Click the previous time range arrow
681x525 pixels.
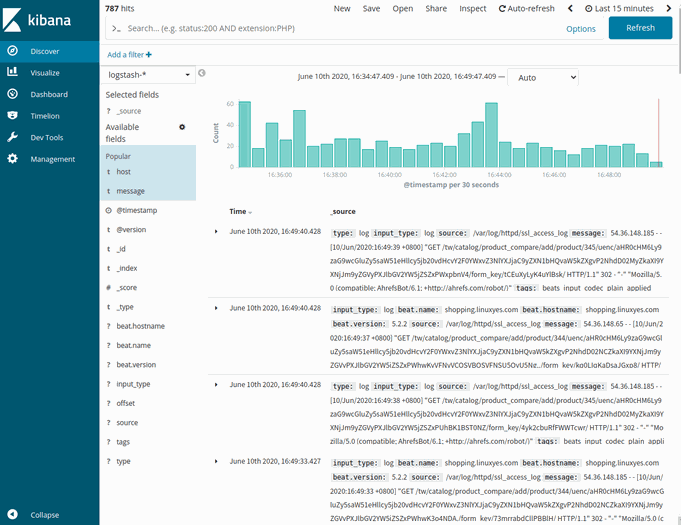pyautogui.click(x=570, y=8)
